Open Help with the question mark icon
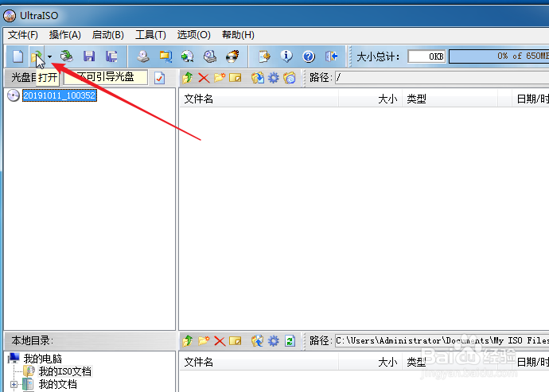Screen dimensions: 549x392 (x=309, y=56)
